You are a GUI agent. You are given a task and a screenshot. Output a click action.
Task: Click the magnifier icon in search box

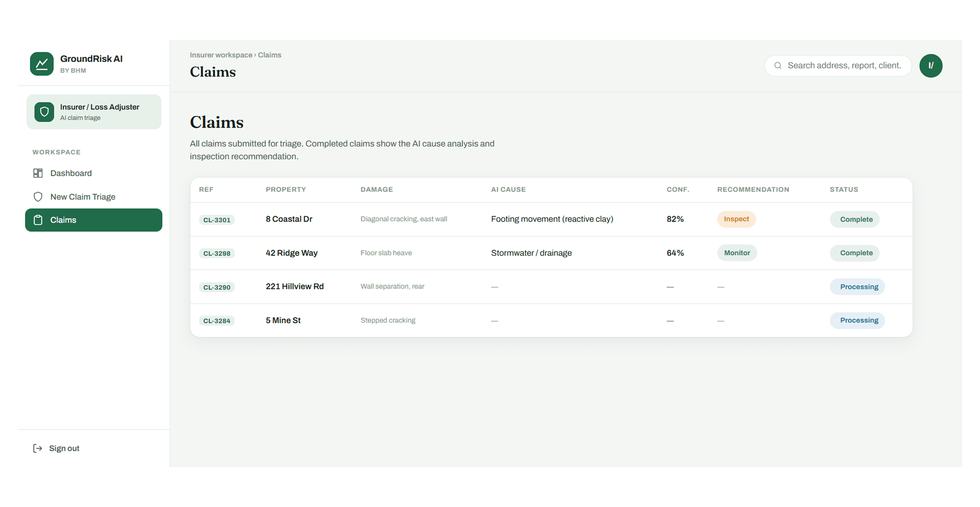[x=778, y=65]
